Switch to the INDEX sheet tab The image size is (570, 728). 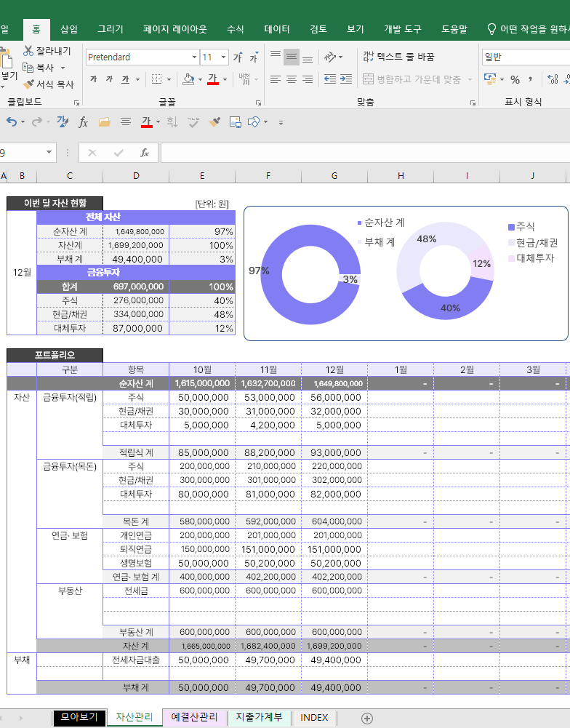coord(314,717)
